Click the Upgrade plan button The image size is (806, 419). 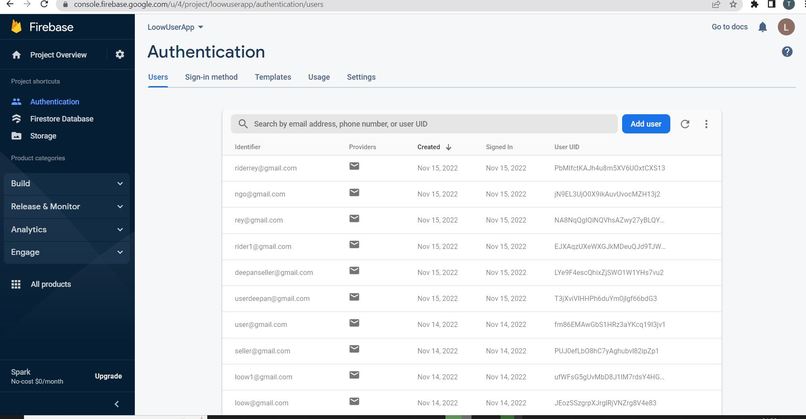tap(108, 376)
